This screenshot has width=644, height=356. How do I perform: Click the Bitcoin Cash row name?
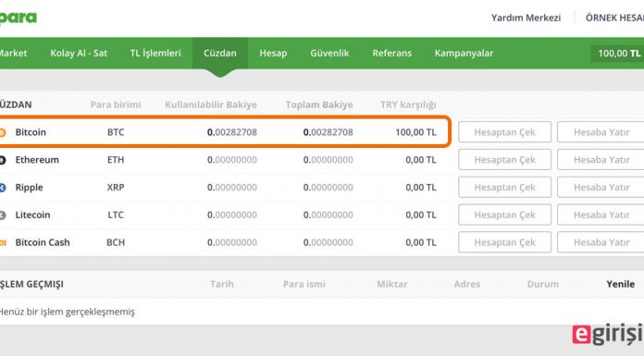coord(43,242)
